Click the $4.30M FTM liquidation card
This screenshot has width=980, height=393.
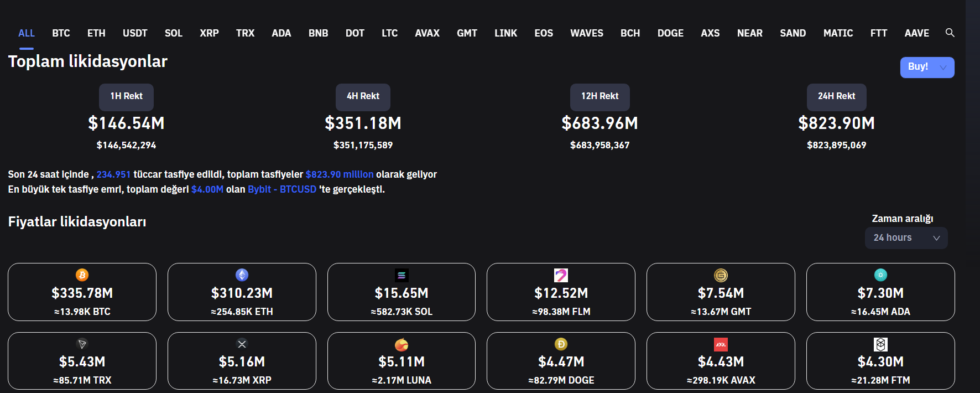point(880,362)
